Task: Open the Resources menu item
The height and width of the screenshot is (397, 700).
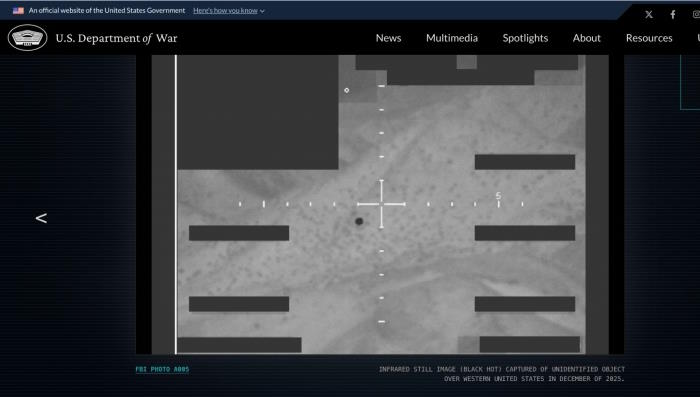Action: [649, 38]
